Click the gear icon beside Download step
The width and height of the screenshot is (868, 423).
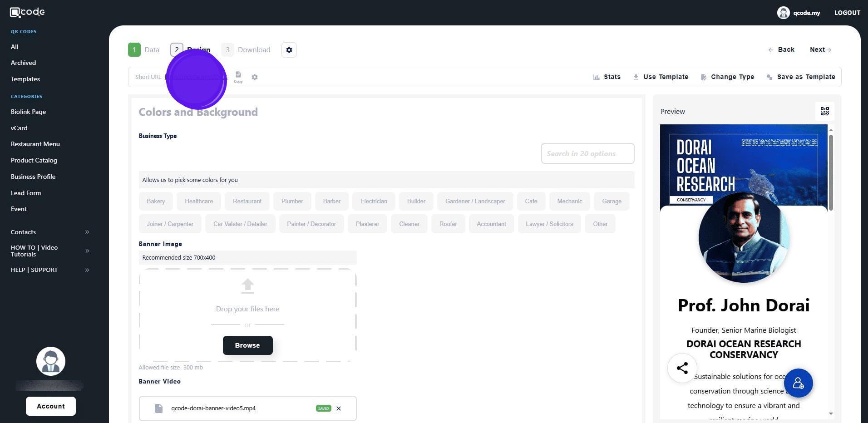(x=289, y=50)
